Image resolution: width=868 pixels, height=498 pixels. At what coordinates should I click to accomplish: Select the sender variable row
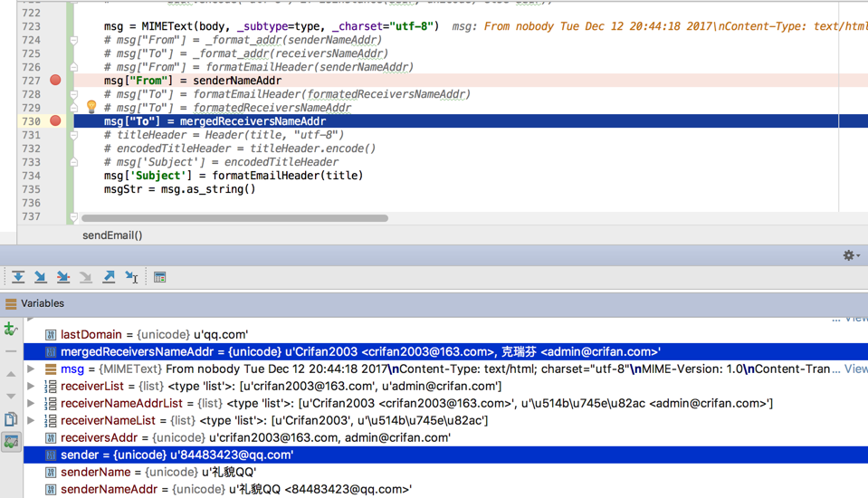pyautogui.click(x=445, y=455)
